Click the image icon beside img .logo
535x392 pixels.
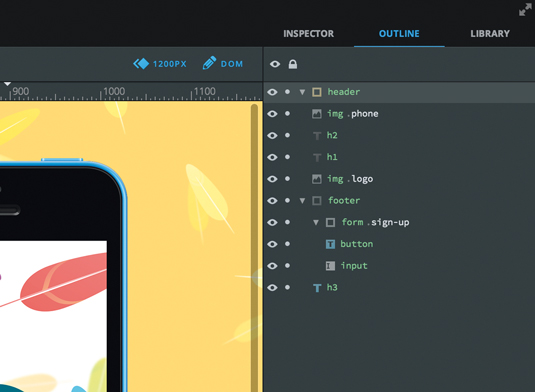(x=317, y=179)
